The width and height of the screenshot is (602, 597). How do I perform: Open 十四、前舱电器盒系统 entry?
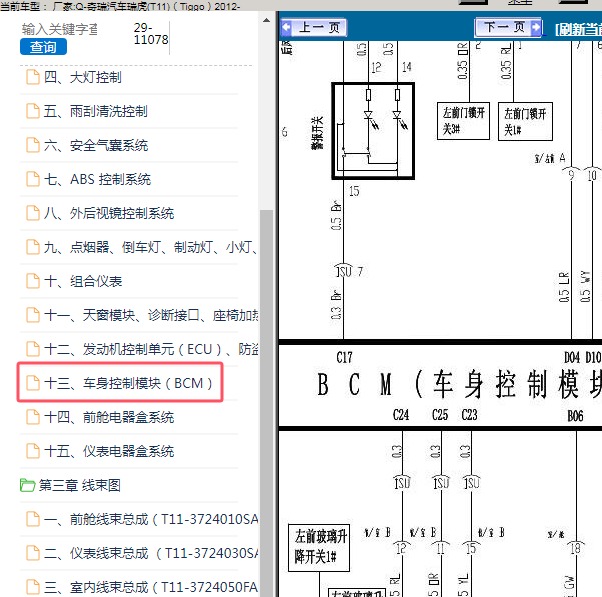tap(109, 417)
